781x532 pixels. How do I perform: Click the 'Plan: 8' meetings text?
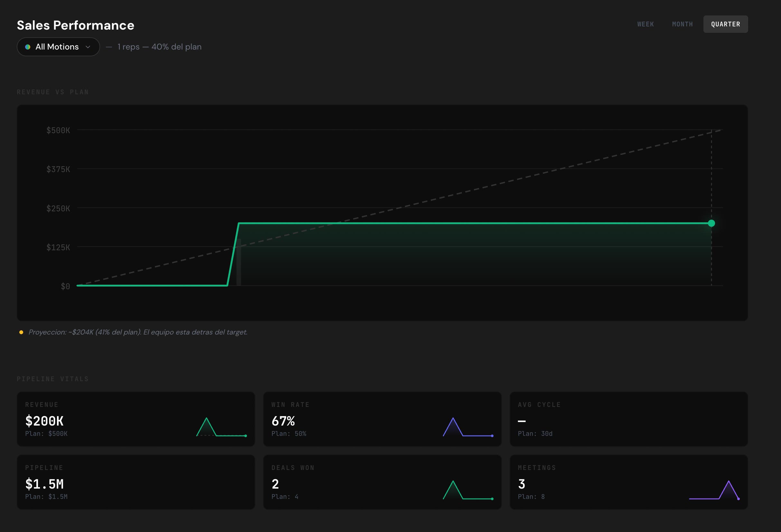[x=531, y=497]
